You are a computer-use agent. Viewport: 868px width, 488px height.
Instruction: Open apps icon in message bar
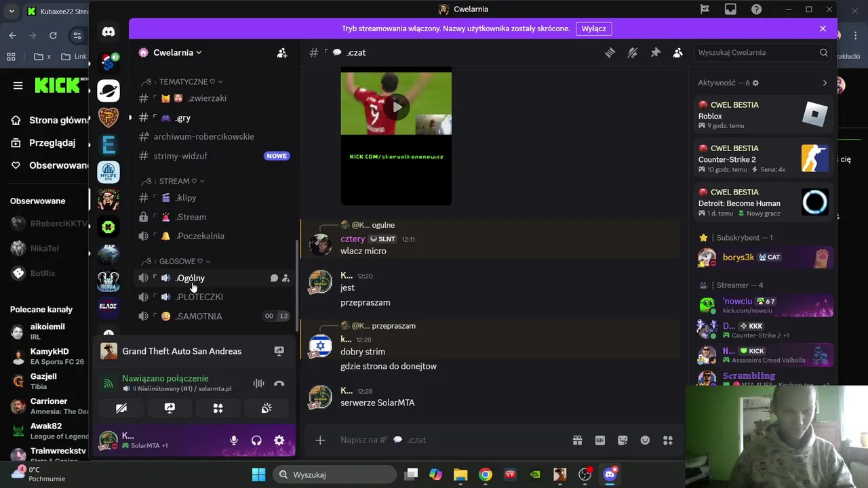pyautogui.click(x=668, y=441)
